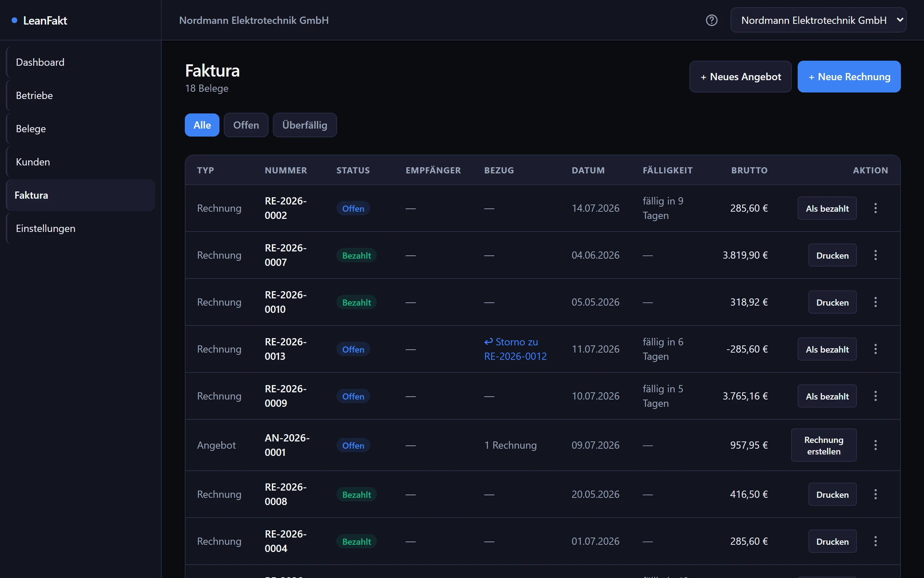Click invoice number RE-2026-0009
Image resolution: width=924 pixels, height=578 pixels.
[x=286, y=396]
